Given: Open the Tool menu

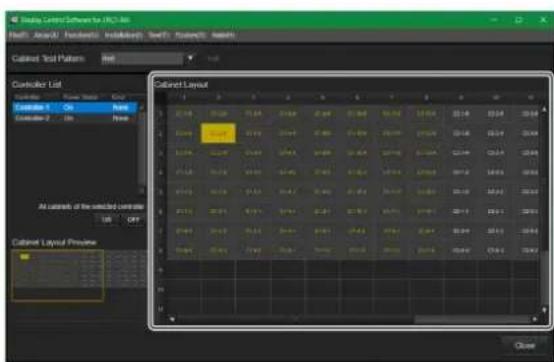Looking at the screenshot, I should (x=159, y=35).
